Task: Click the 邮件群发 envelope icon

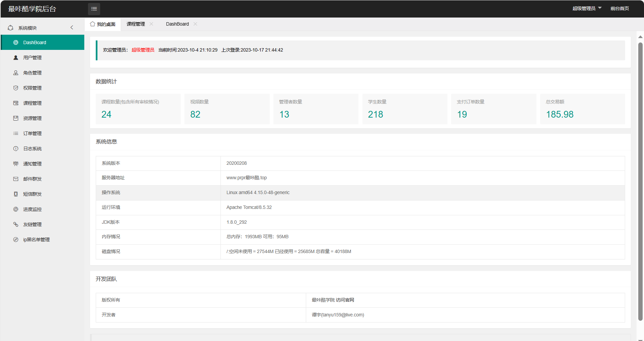Action: 16,179
